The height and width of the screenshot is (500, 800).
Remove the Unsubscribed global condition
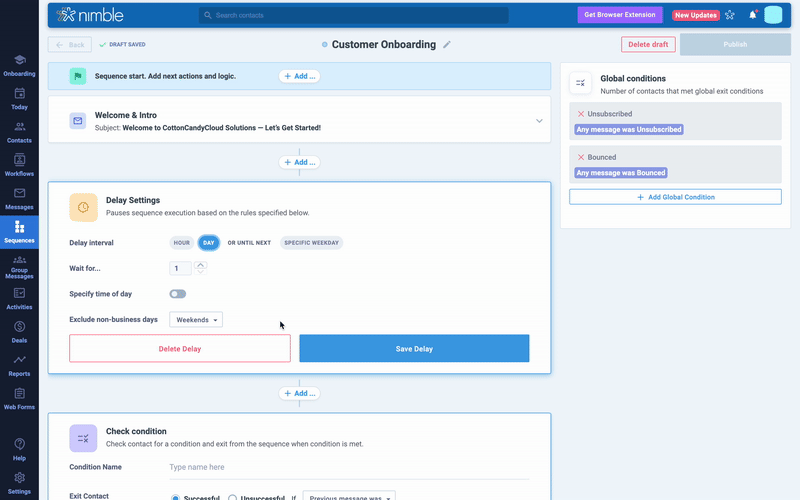point(580,114)
